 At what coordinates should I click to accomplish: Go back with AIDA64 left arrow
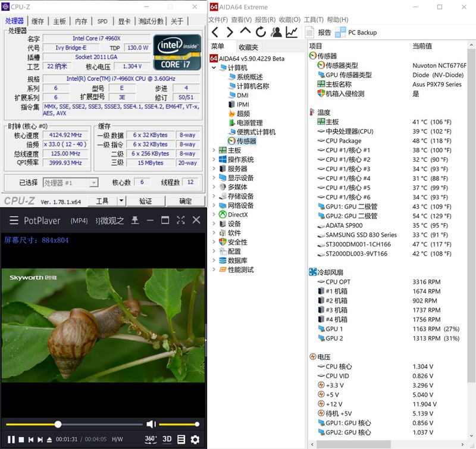(x=215, y=32)
